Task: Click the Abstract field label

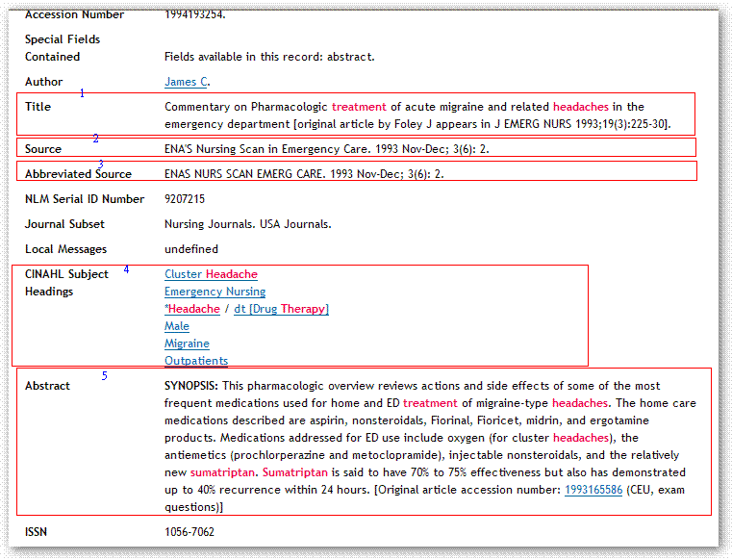Action: coord(47,386)
